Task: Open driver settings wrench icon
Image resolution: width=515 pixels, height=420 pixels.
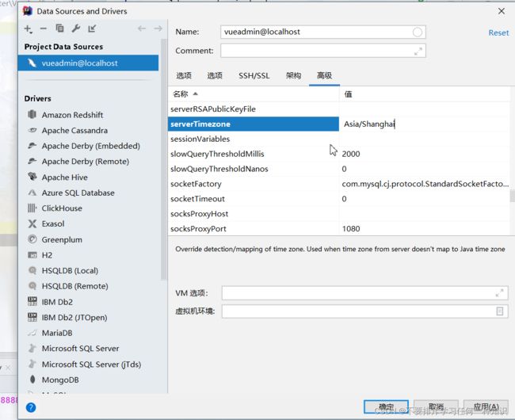Action: pyautogui.click(x=76, y=29)
